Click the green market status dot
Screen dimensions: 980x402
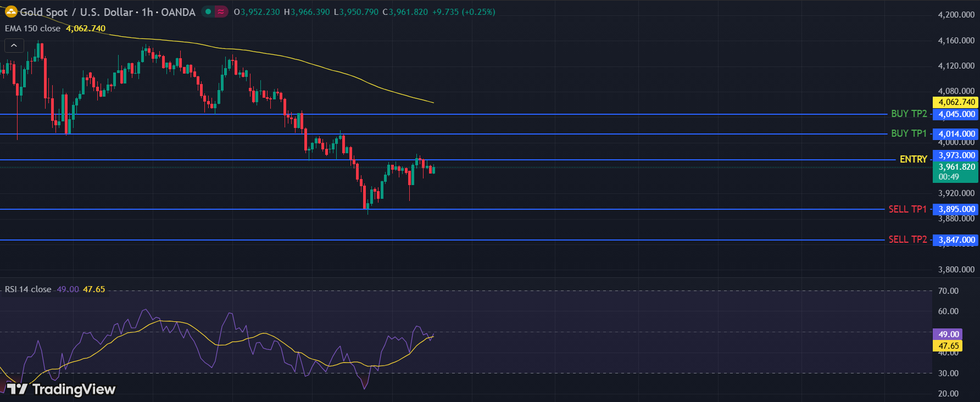pyautogui.click(x=208, y=12)
